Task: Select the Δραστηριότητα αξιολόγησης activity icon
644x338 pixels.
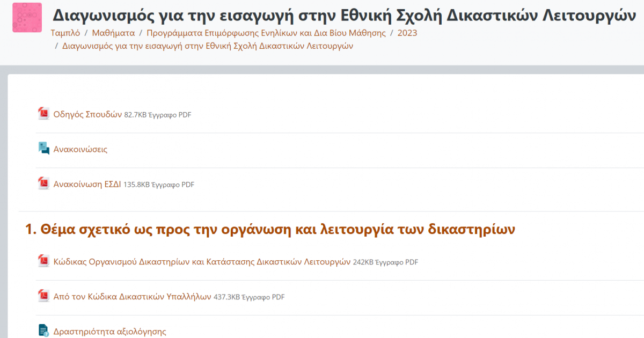Action: click(x=43, y=329)
